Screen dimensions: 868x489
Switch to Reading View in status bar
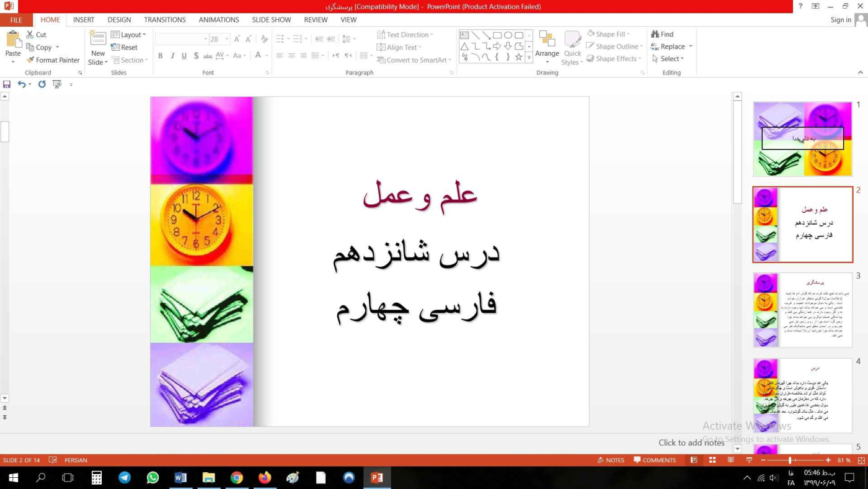click(730, 460)
